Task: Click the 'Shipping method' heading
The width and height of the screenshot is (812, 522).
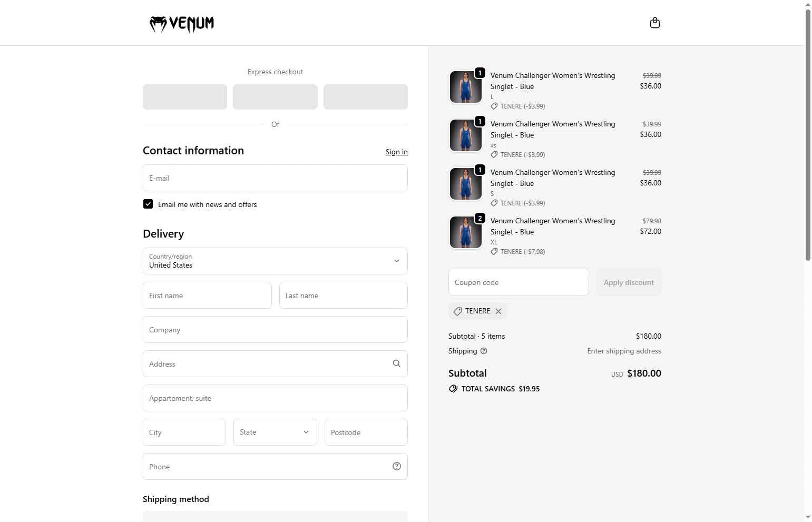Action: click(x=176, y=499)
